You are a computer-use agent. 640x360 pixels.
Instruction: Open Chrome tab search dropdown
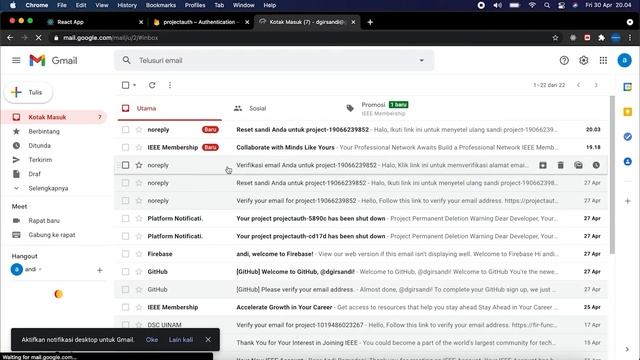[x=630, y=22]
